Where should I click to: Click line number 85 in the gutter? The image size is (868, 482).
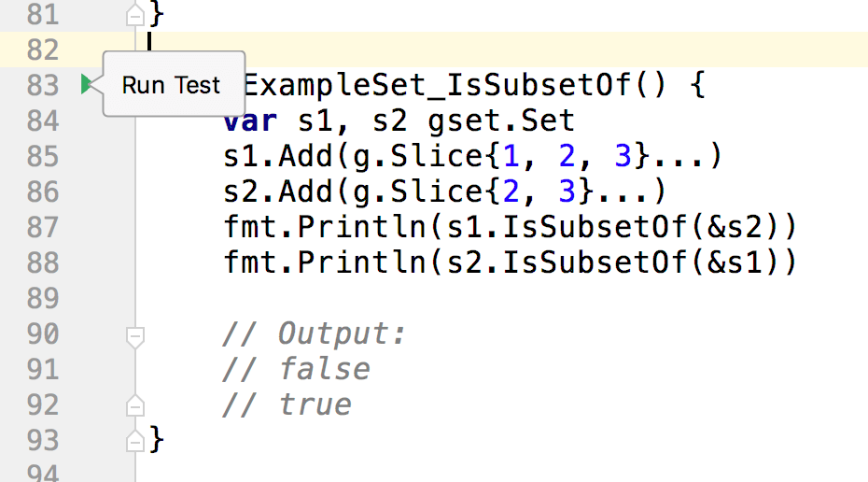[43, 156]
